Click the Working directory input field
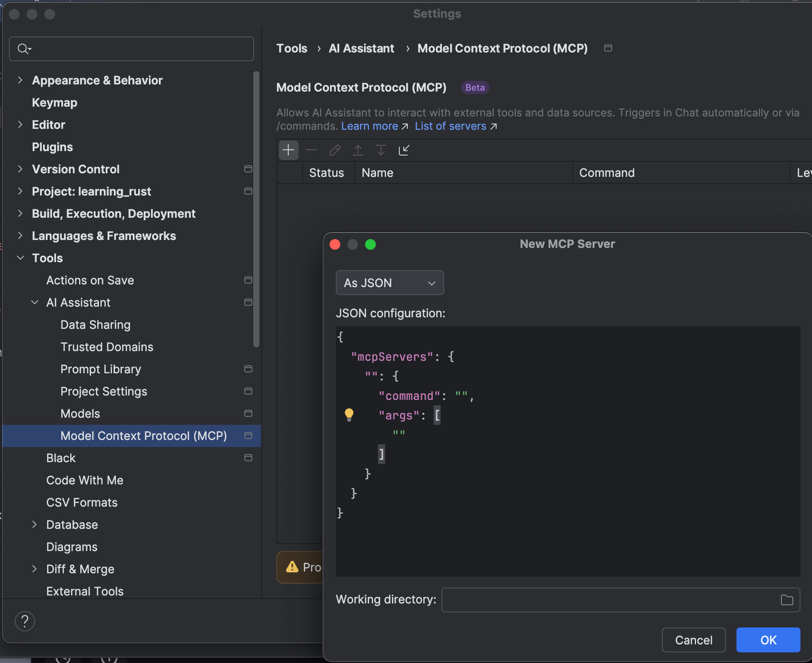 [x=621, y=600]
